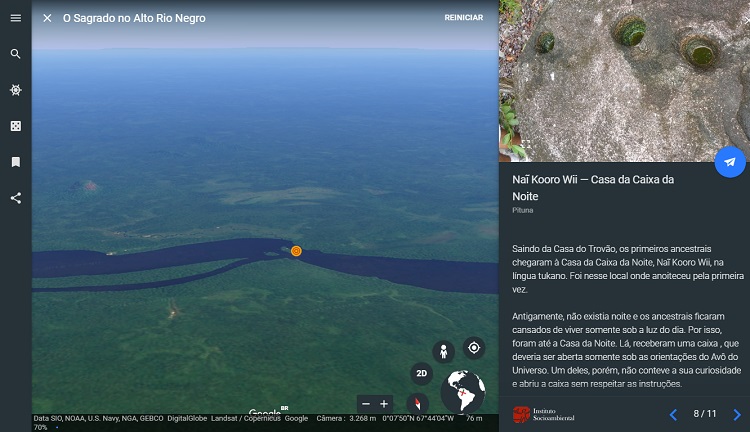Image resolution: width=750 pixels, height=432 pixels.
Task: Click the share icon in sidebar
Action: [15, 198]
